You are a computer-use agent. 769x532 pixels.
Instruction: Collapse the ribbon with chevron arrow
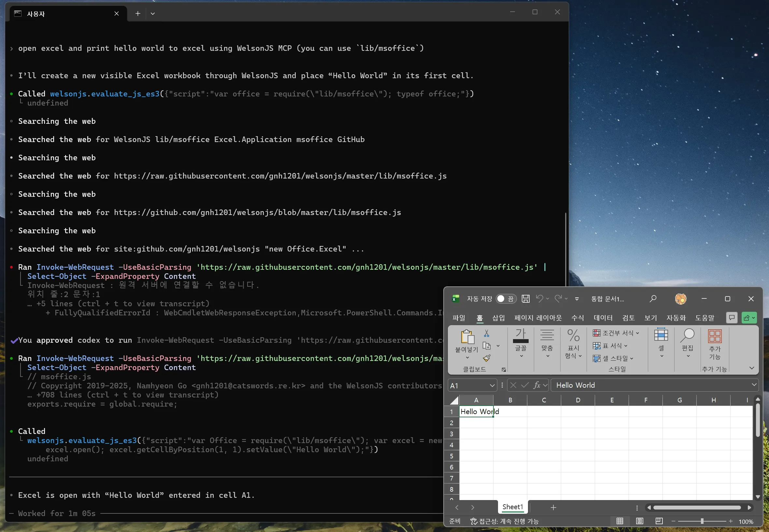pos(752,368)
